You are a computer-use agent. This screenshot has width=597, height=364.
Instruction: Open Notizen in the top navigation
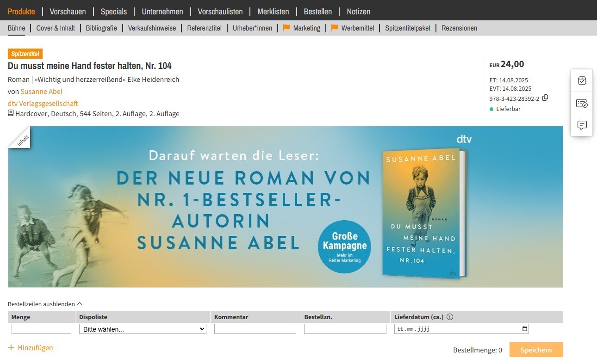[x=359, y=12]
